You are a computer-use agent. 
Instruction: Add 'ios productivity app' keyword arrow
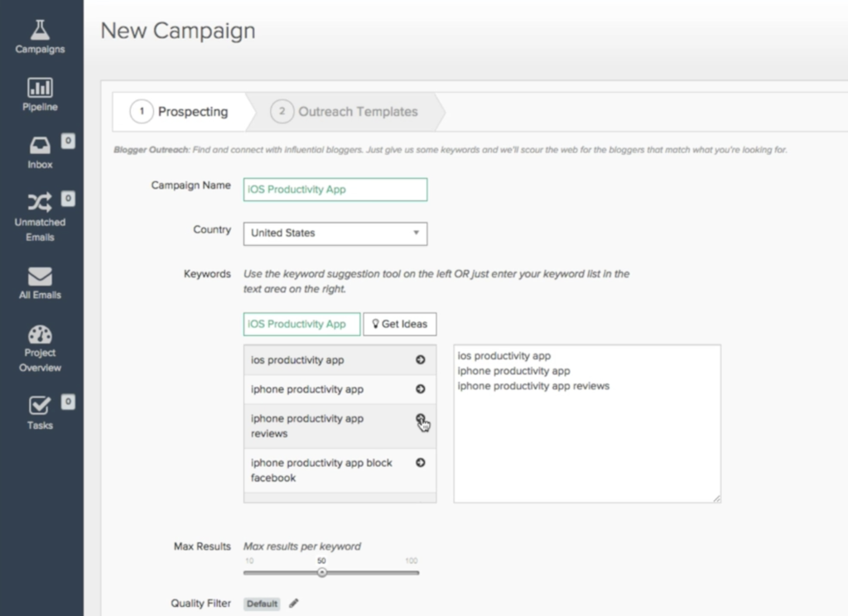[420, 360]
